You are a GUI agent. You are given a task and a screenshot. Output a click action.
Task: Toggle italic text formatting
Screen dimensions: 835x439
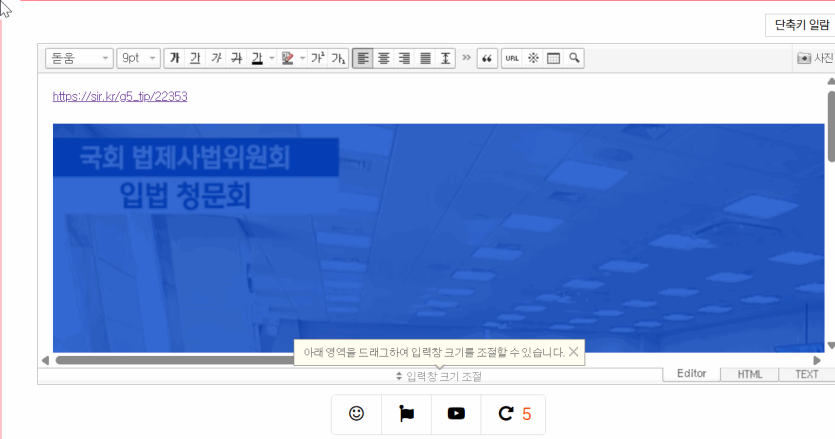click(216, 58)
